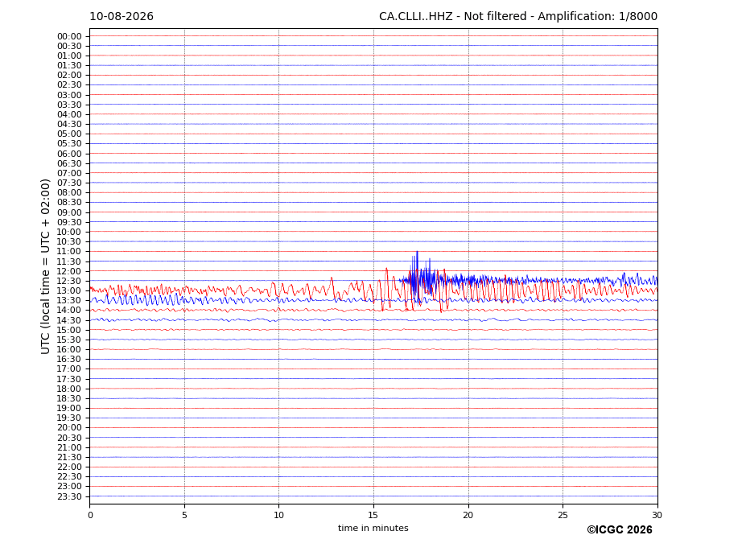Select the 10:30 time row label

click(x=69, y=241)
